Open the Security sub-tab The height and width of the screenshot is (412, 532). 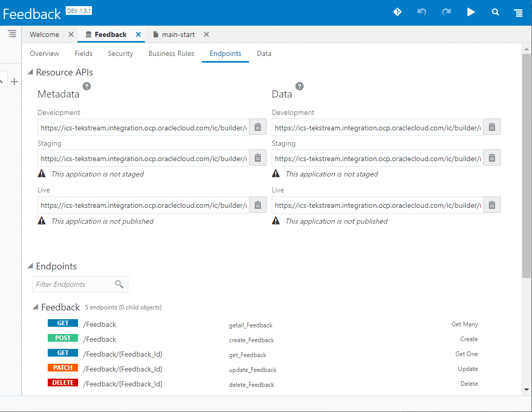[x=121, y=53]
